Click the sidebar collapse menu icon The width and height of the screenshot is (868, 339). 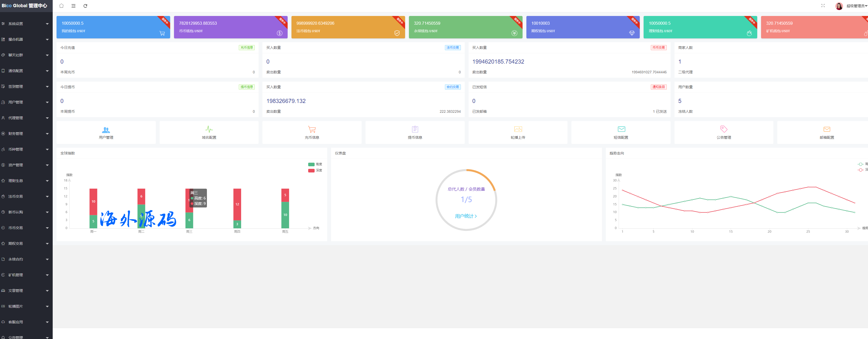coord(74,6)
